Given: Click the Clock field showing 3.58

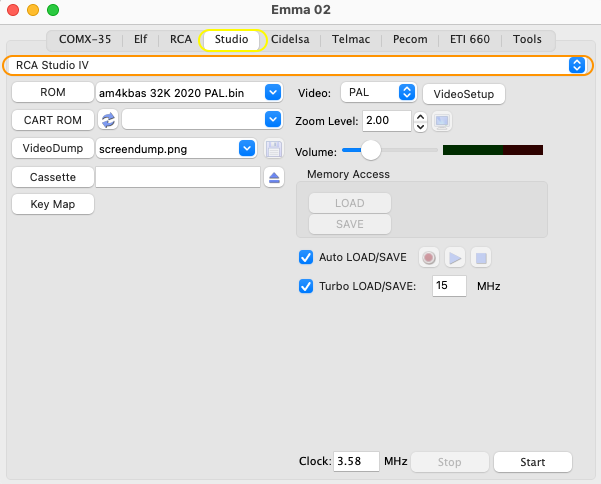Looking at the screenshot, I should point(356,461).
